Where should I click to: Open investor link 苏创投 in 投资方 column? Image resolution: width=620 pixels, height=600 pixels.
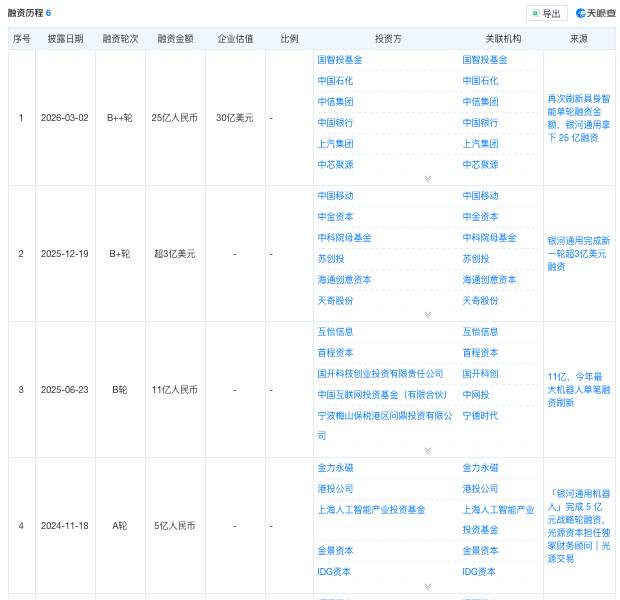pos(331,259)
